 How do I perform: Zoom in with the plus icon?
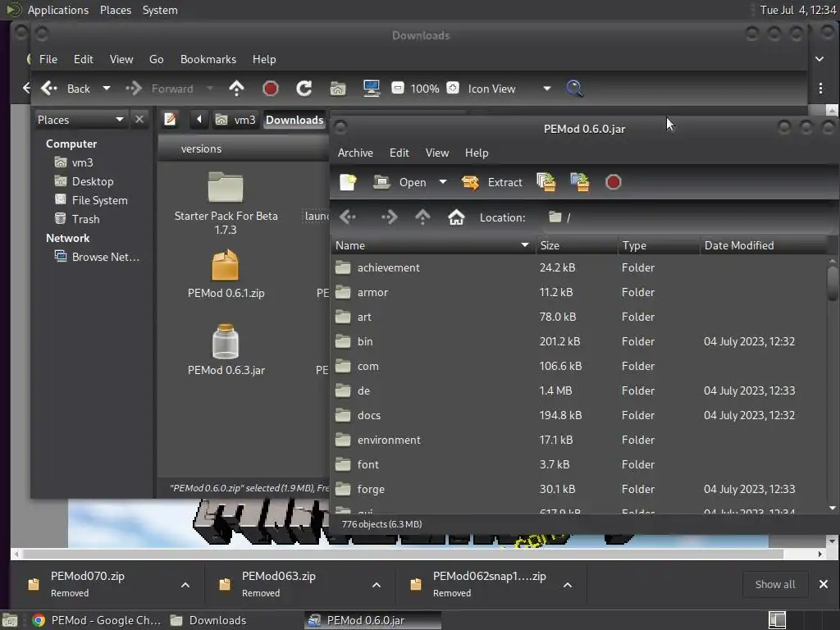(x=453, y=88)
